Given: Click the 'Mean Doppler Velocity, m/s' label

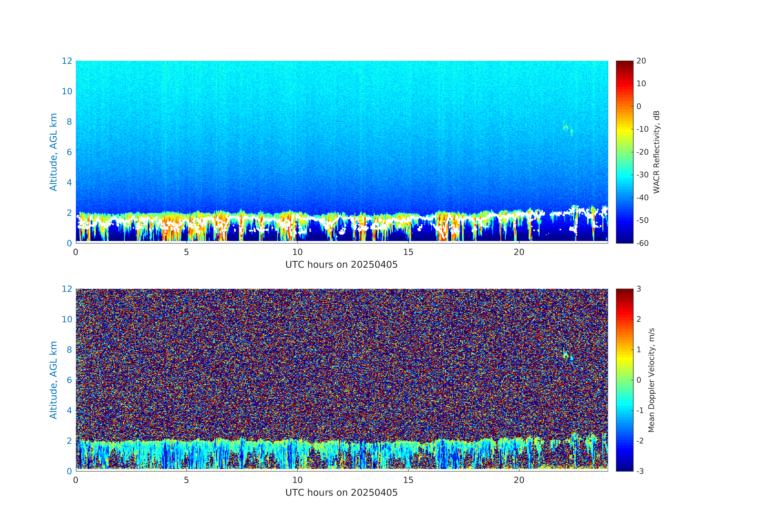Looking at the screenshot, I should point(651,380).
